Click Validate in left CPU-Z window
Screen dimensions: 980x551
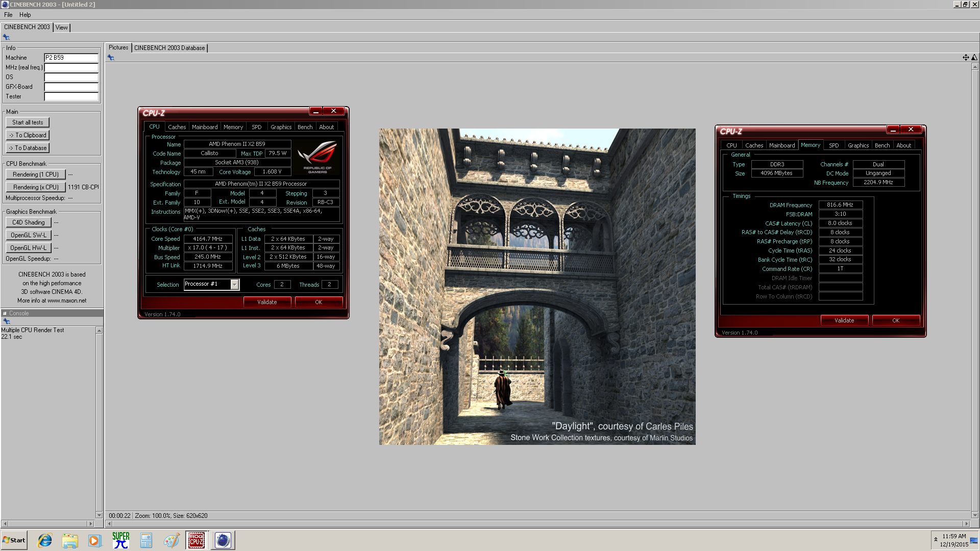click(267, 302)
